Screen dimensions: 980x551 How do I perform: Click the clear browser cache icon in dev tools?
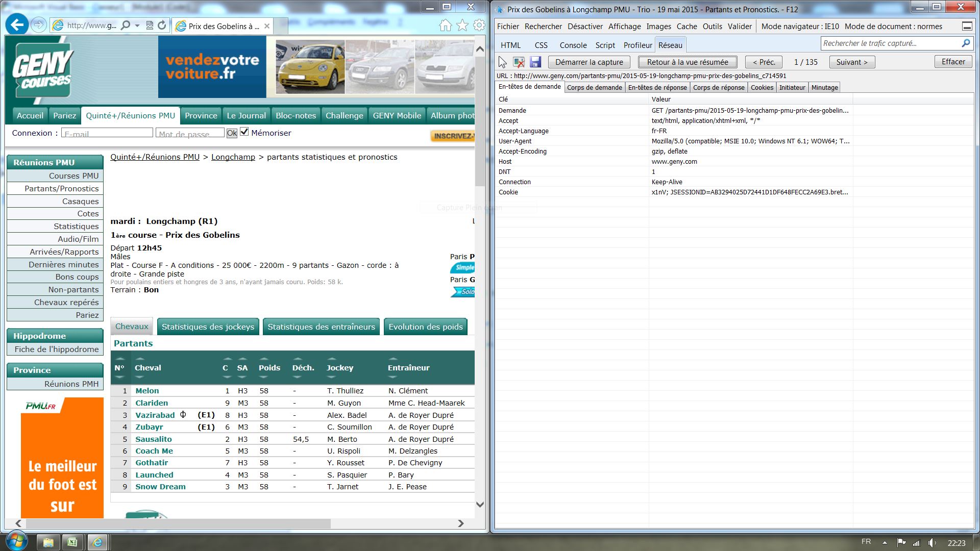pyautogui.click(x=519, y=62)
